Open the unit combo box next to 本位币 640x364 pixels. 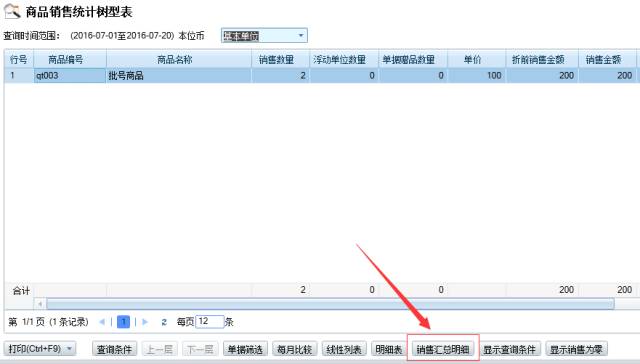tap(264, 36)
